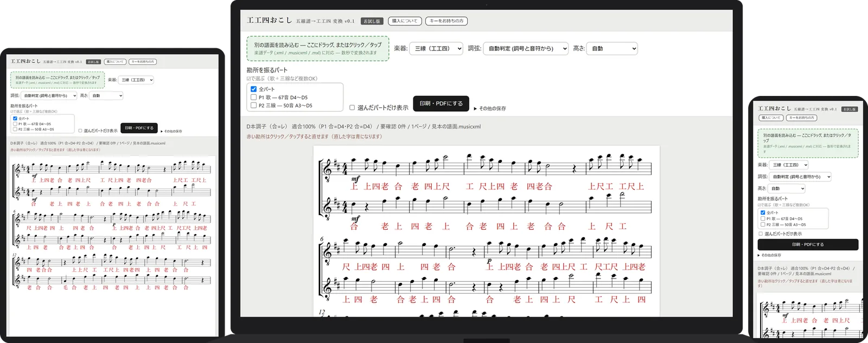Click the red 赤い勘所はクリック hint on laptop
The height and width of the screenshot is (343, 868).
(314, 137)
